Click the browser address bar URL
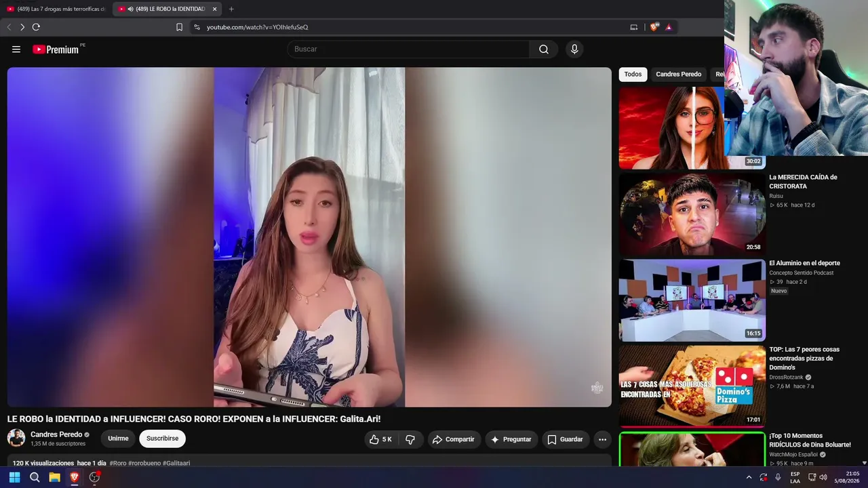This screenshot has width=868, height=488. pyautogui.click(x=258, y=27)
